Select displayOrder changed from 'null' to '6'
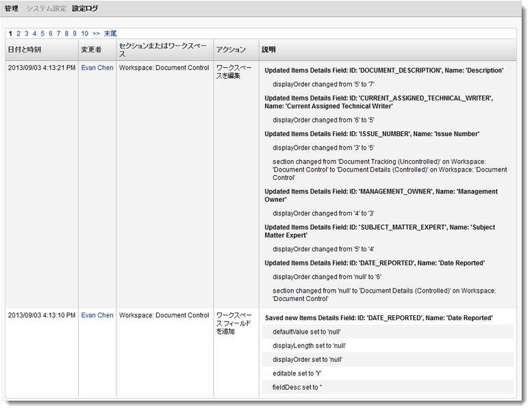The height and width of the screenshot is (411, 532). [327, 277]
